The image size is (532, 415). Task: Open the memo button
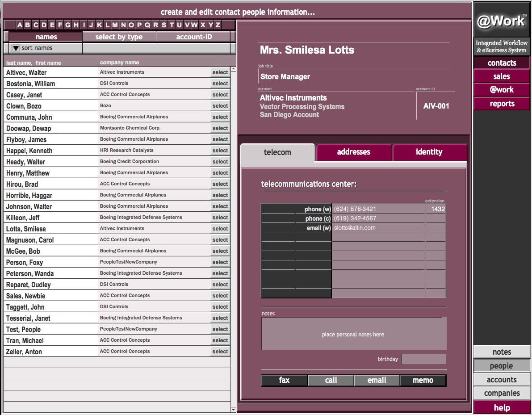pyautogui.click(x=423, y=380)
